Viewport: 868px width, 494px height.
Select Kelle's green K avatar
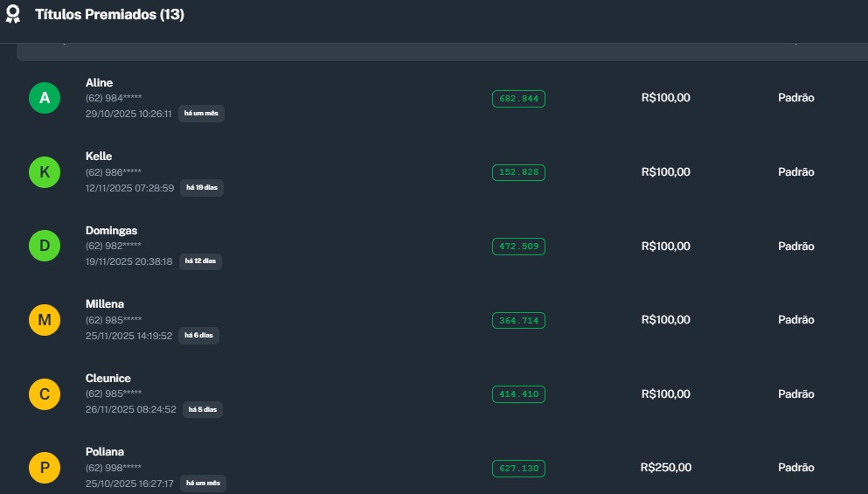click(45, 172)
